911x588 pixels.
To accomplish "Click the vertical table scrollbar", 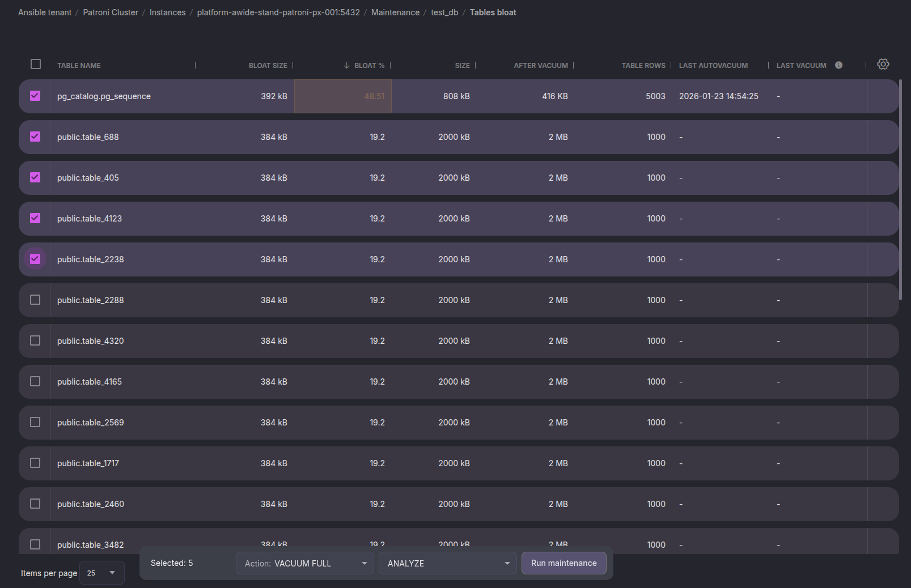I will click(x=900, y=190).
